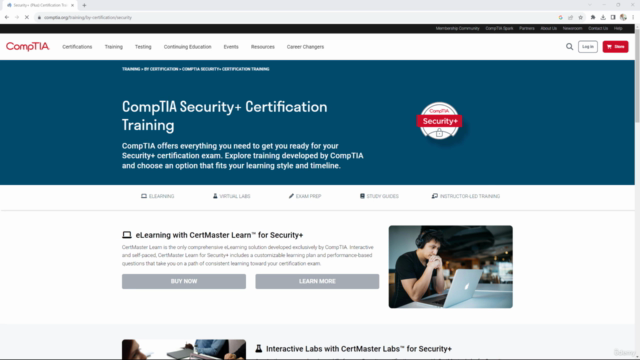Click the CompTIA logo in header
Image resolution: width=640 pixels, height=360 pixels.
[x=28, y=47]
